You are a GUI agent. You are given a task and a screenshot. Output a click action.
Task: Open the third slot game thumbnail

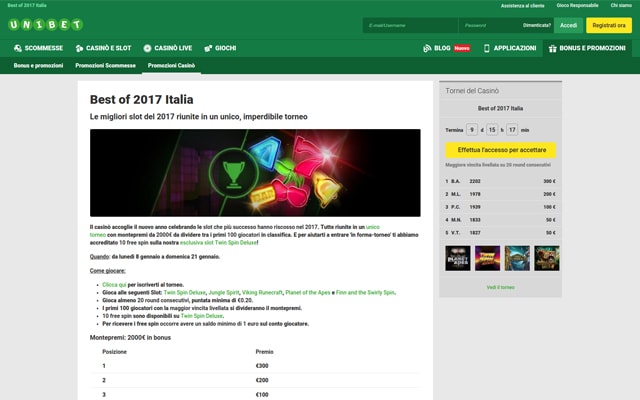(x=517, y=258)
